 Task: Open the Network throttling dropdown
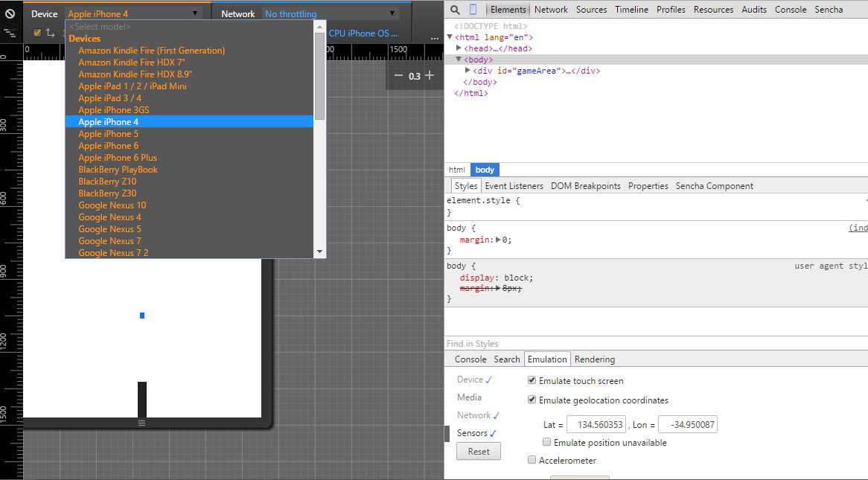[x=330, y=13]
